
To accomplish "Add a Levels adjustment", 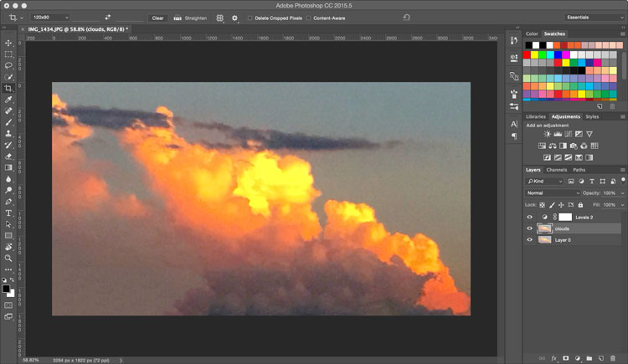I will (558, 134).
